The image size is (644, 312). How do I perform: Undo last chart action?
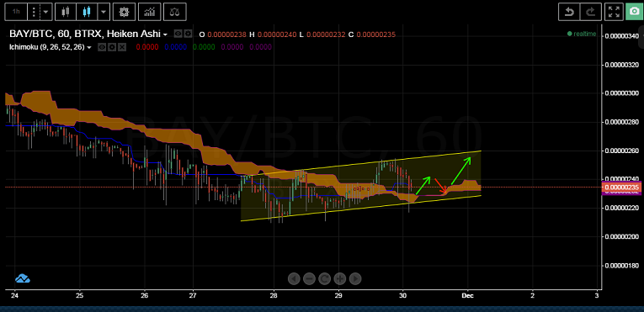click(569, 12)
